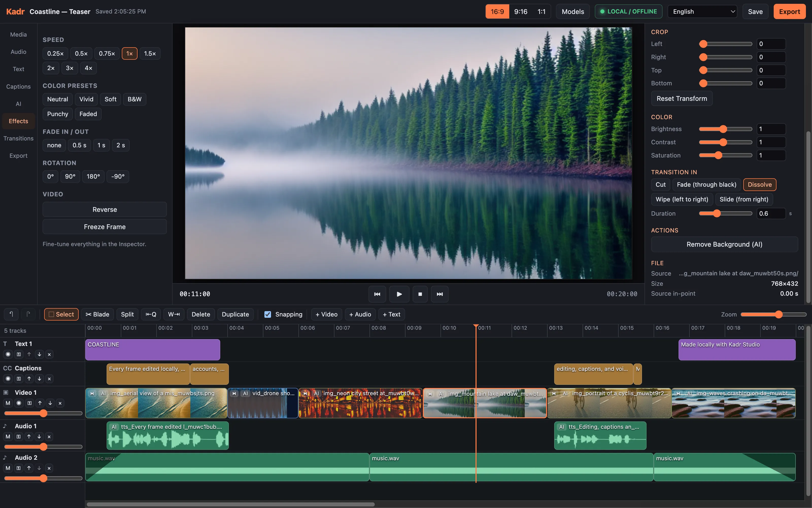This screenshot has height=508, width=812.
Task: Open the Transitions sidebar tab
Action: click(x=19, y=138)
